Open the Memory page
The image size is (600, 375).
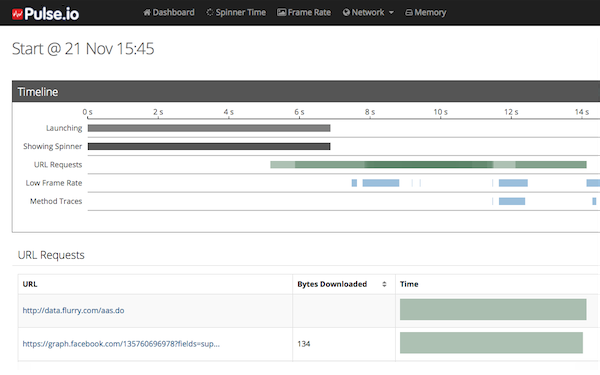(x=426, y=13)
